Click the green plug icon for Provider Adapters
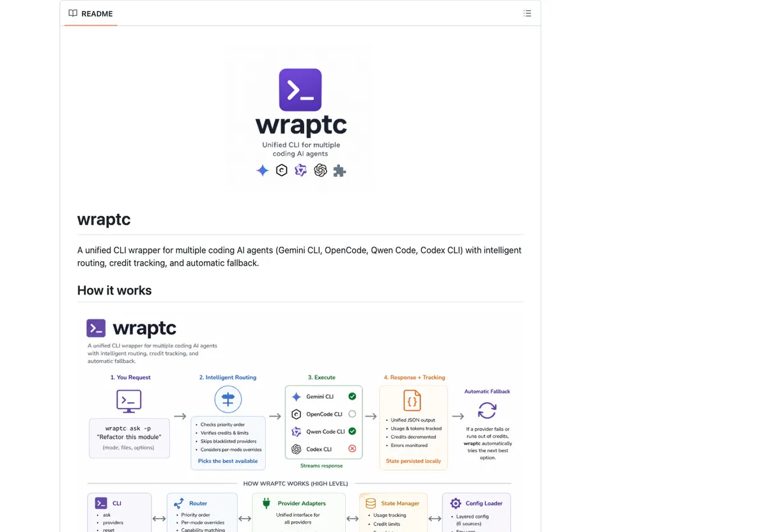 click(x=266, y=503)
